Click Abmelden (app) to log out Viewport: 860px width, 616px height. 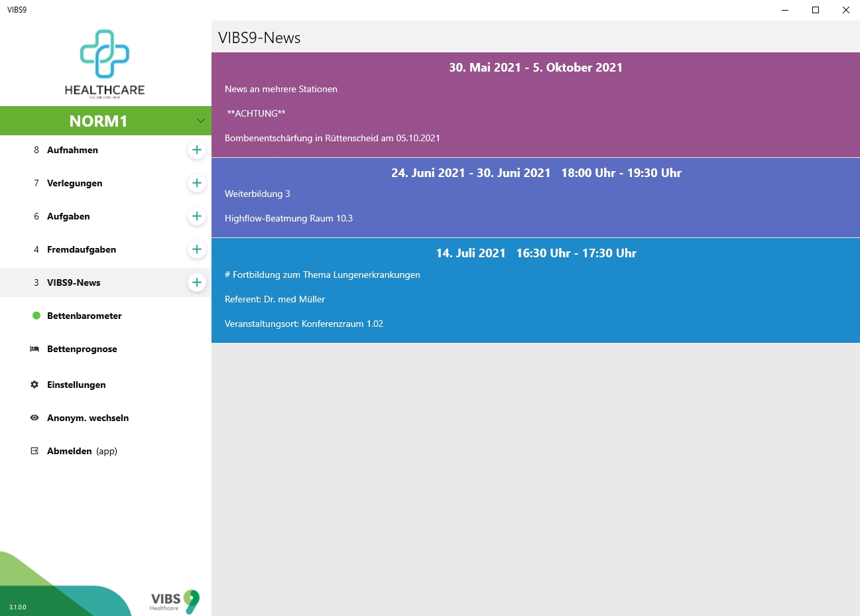105,451
